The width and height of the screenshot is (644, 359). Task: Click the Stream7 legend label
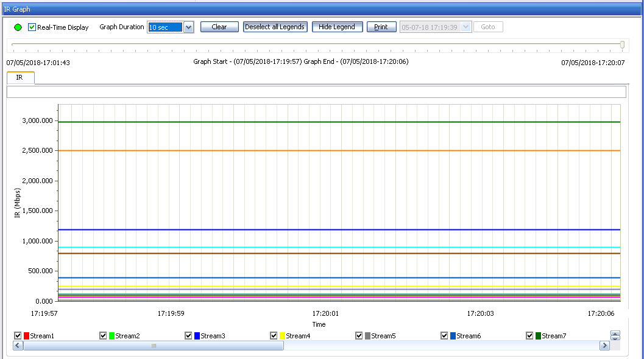[554, 336]
